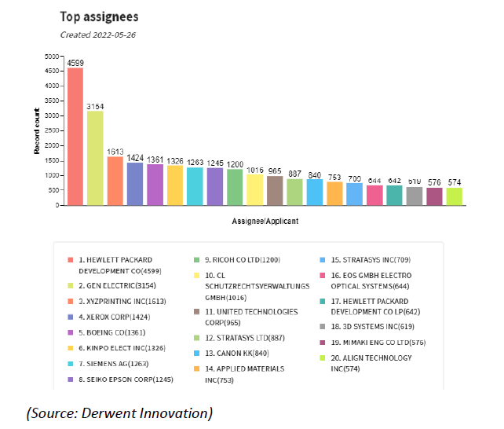
Task: Click the Siemens AG legend swatch
Action: coord(71,364)
